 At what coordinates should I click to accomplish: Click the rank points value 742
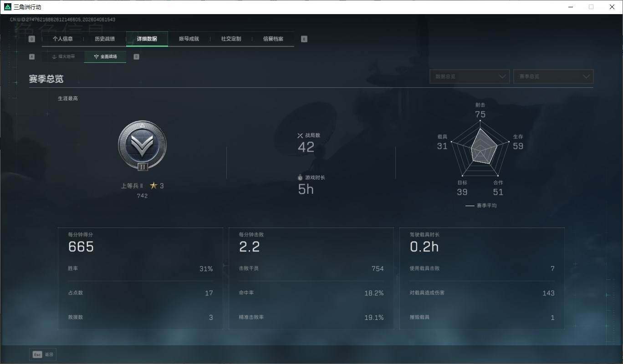(142, 196)
